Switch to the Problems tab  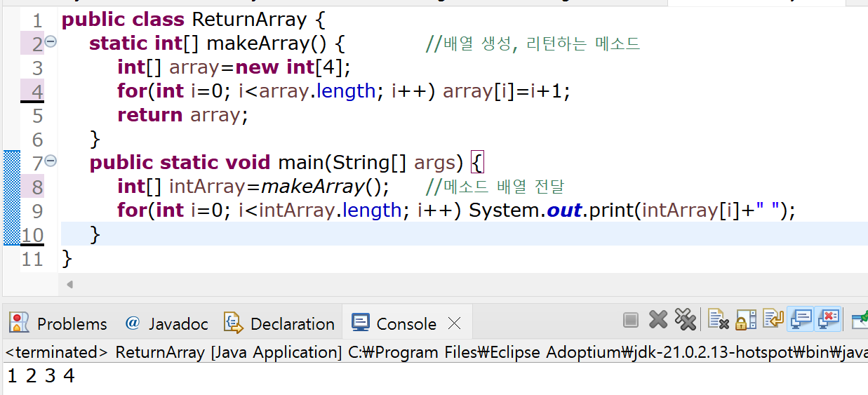coord(59,323)
